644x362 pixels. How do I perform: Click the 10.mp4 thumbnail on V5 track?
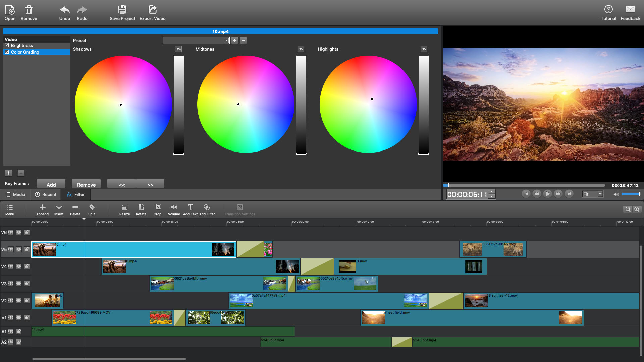44,249
